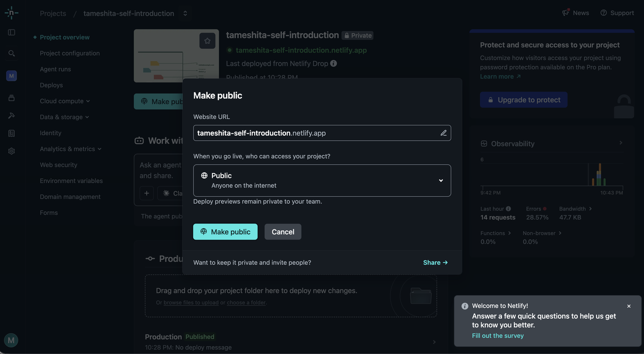Click Cancel in the Make public dialog
Screen dimensions: 644x354
click(283, 232)
